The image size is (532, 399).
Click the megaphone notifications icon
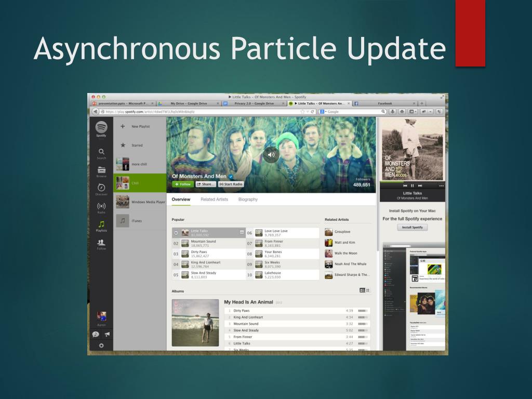(107, 334)
